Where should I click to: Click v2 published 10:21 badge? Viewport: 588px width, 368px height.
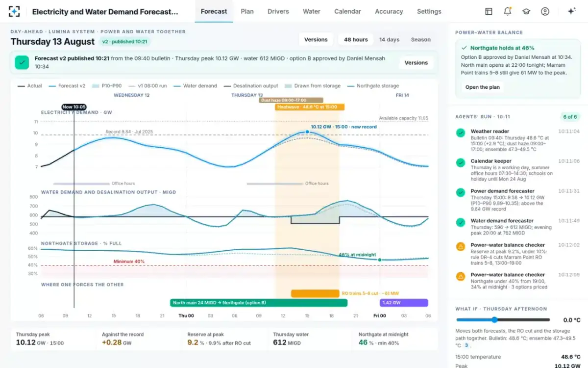point(125,42)
